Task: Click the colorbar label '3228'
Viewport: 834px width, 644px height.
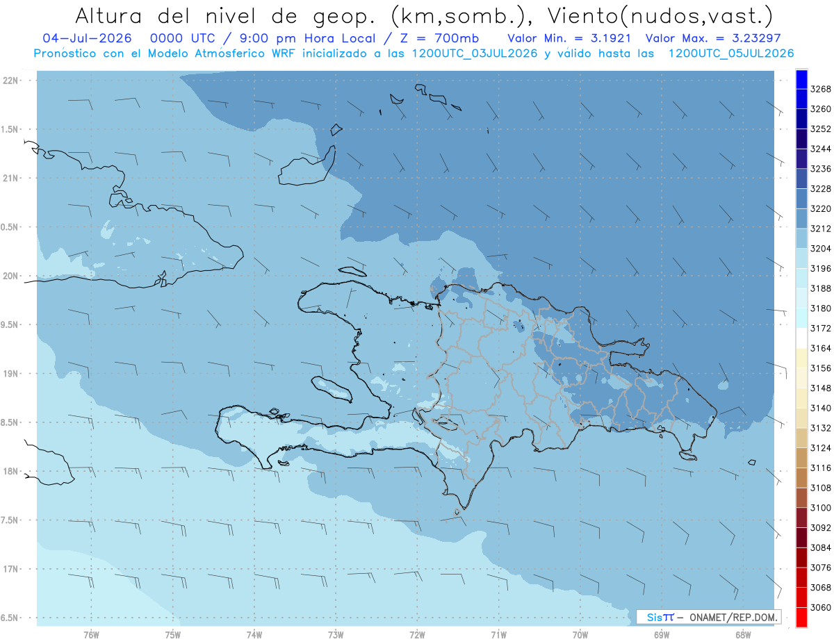Action: (x=821, y=189)
